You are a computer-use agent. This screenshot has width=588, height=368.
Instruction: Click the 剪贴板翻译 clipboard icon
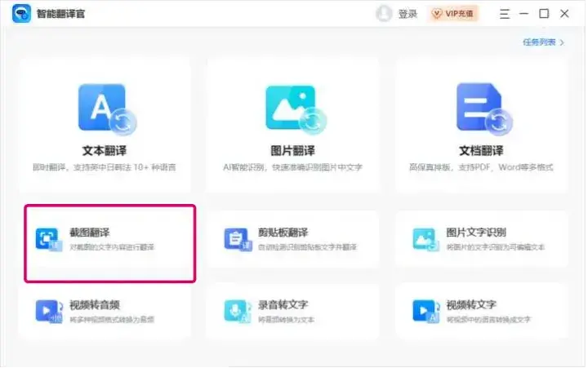(238, 239)
